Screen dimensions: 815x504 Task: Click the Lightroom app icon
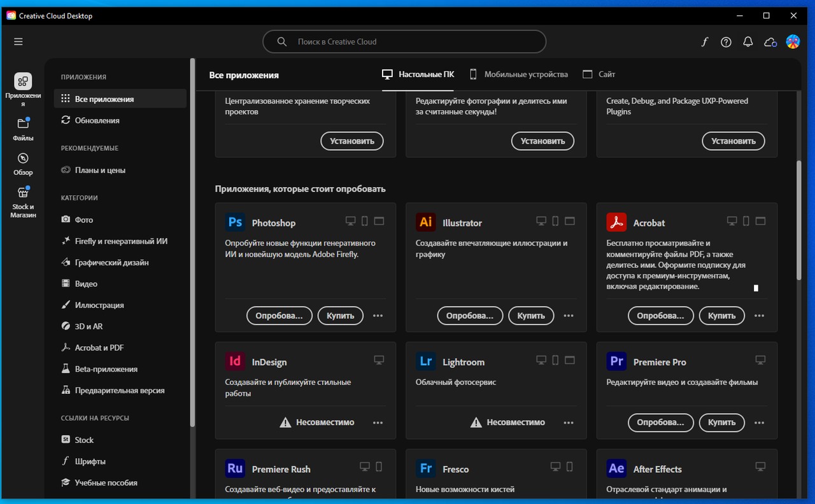click(426, 361)
